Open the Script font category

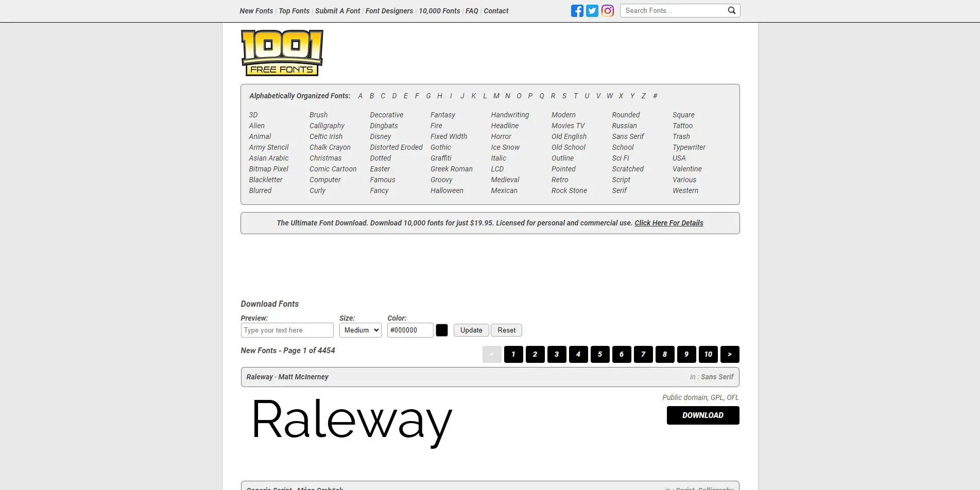621,180
